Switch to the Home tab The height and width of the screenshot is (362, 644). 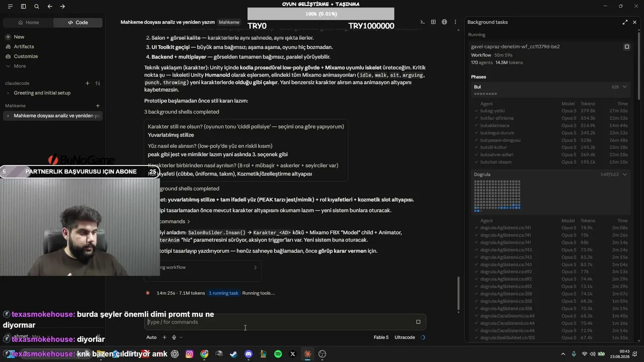28,23
